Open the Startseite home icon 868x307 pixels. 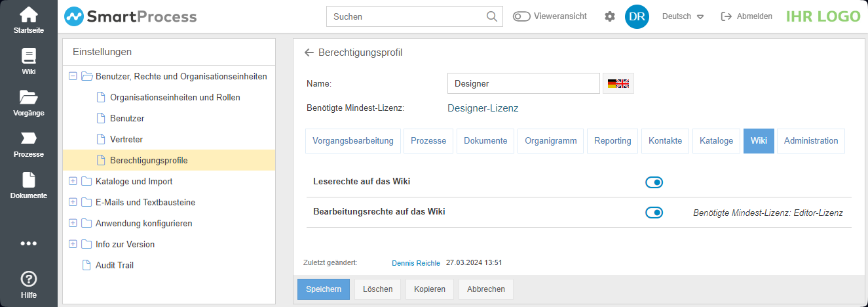(28, 15)
